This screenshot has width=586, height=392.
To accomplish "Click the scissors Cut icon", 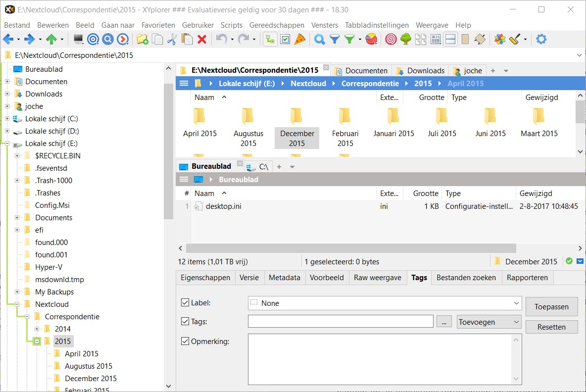I will pos(172,40).
